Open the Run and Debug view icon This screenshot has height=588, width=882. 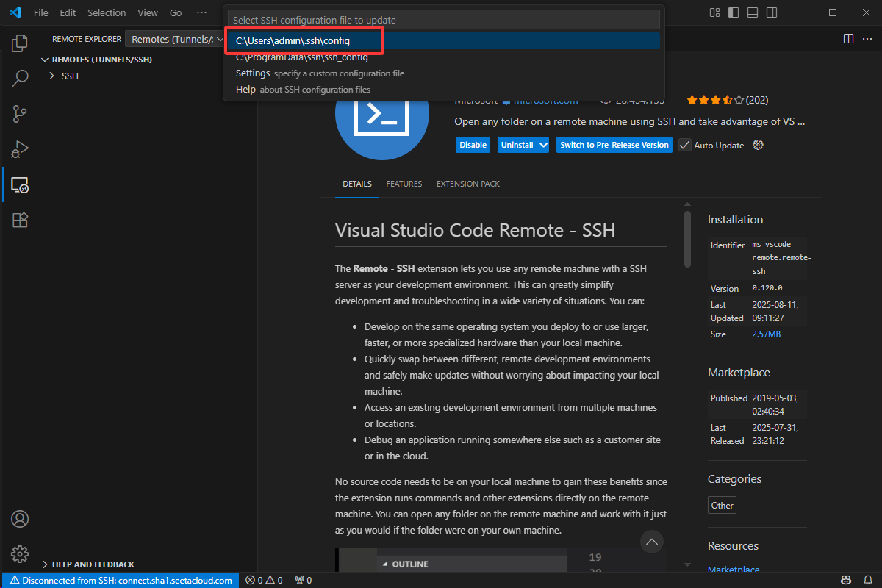pos(20,149)
